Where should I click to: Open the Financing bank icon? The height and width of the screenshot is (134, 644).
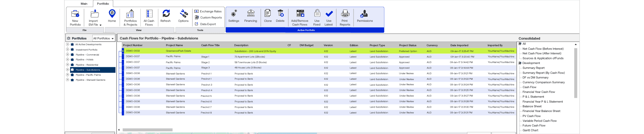tap(251, 14)
